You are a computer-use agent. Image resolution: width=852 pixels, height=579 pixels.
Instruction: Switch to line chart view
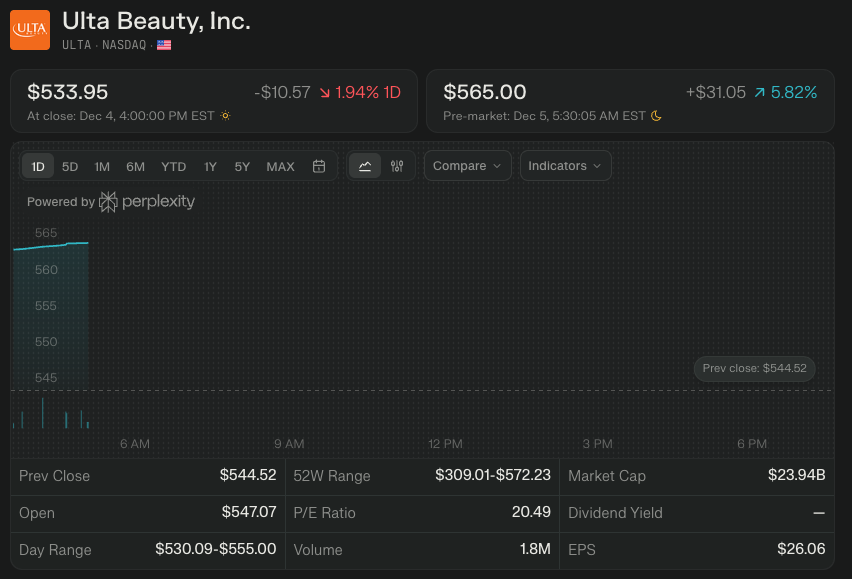point(365,166)
